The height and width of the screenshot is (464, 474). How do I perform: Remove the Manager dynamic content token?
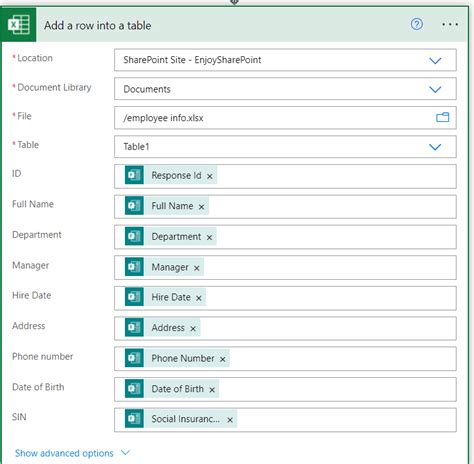pos(197,268)
